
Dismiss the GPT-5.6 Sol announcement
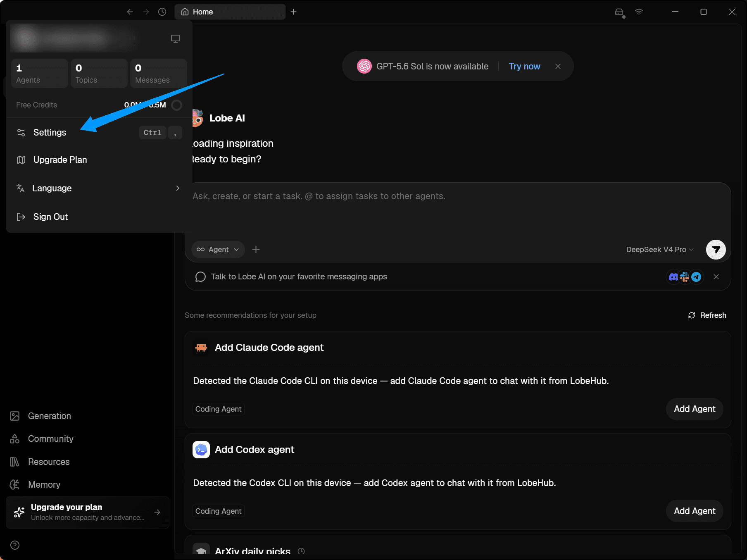pos(558,67)
